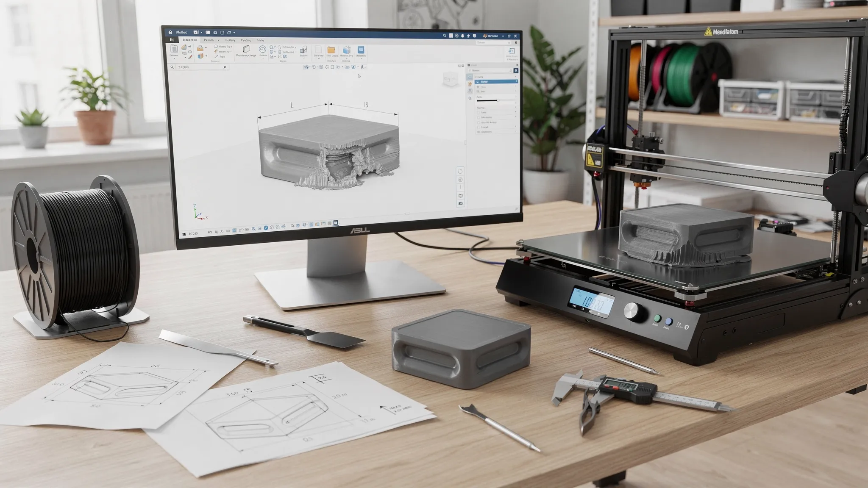This screenshot has width=868, height=488.
Task: Click the Windows Start button on the taskbar
Action: [x=184, y=234]
